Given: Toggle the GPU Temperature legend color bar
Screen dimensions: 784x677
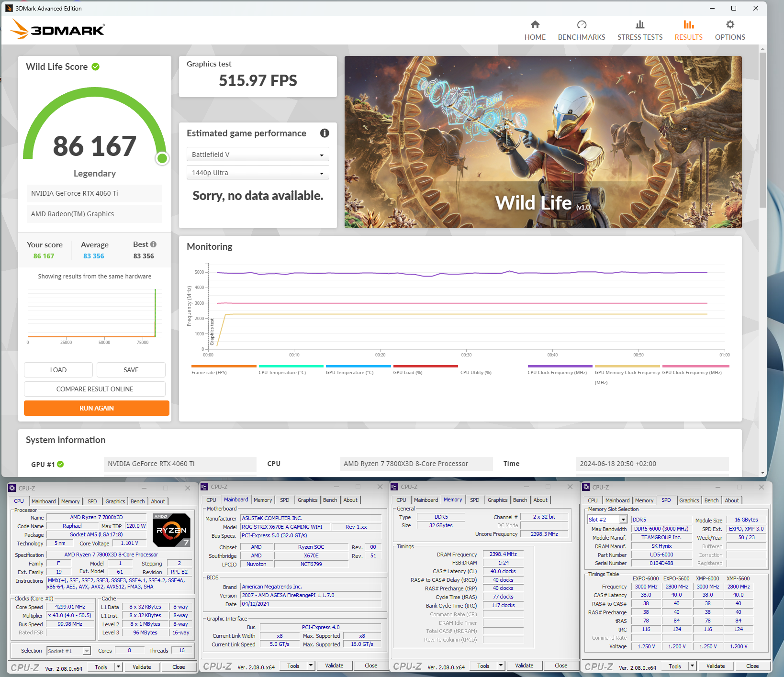Looking at the screenshot, I should click(358, 366).
